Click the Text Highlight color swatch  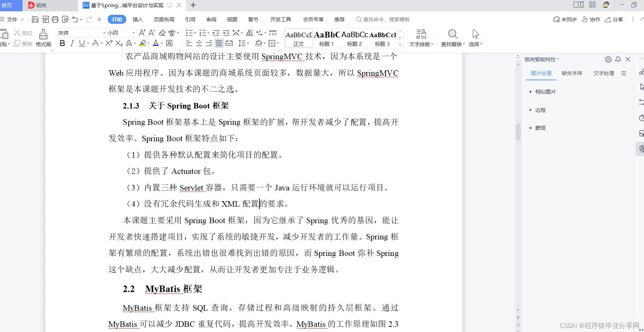tap(142, 43)
